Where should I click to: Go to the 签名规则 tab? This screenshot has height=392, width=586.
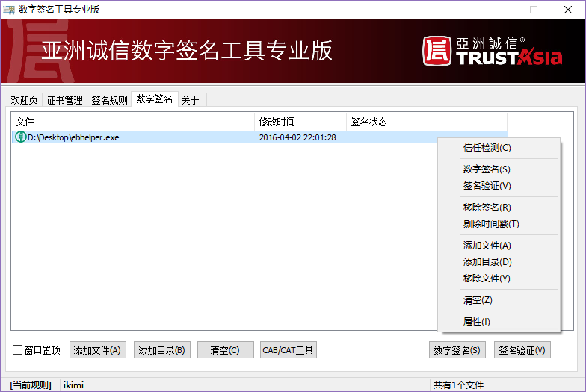pos(109,100)
